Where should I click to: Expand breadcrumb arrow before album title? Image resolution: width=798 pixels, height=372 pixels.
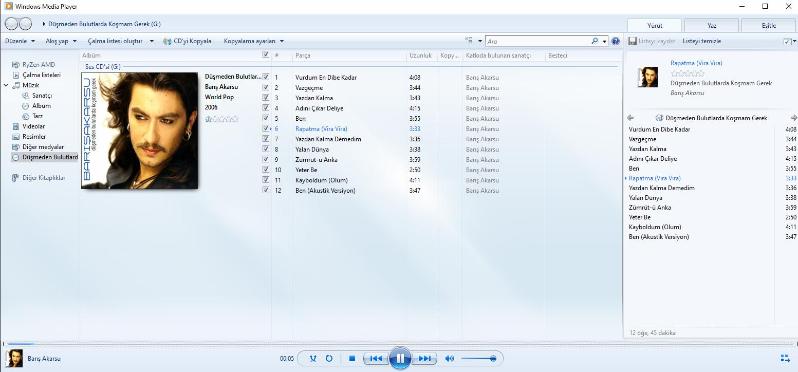[x=44, y=24]
